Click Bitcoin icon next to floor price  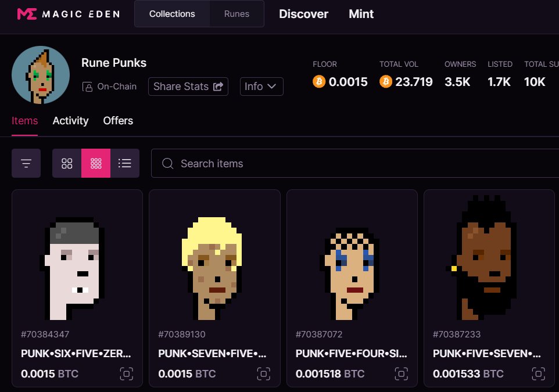(x=319, y=82)
